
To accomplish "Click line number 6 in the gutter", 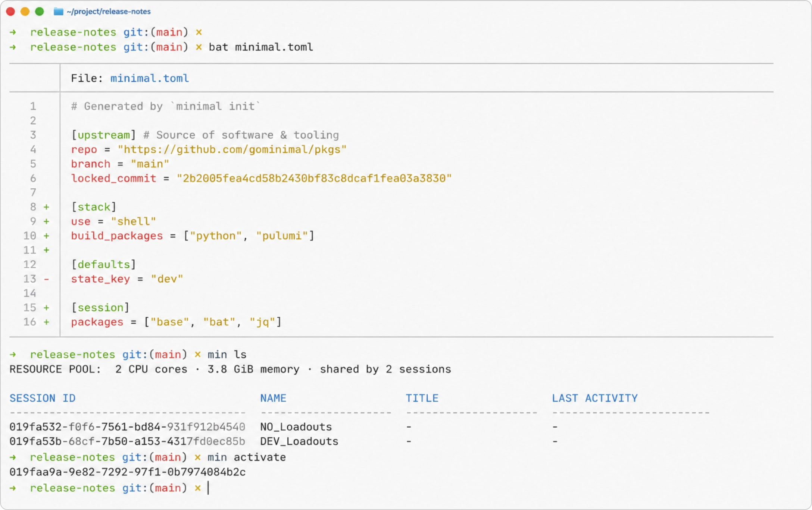I will (33, 178).
